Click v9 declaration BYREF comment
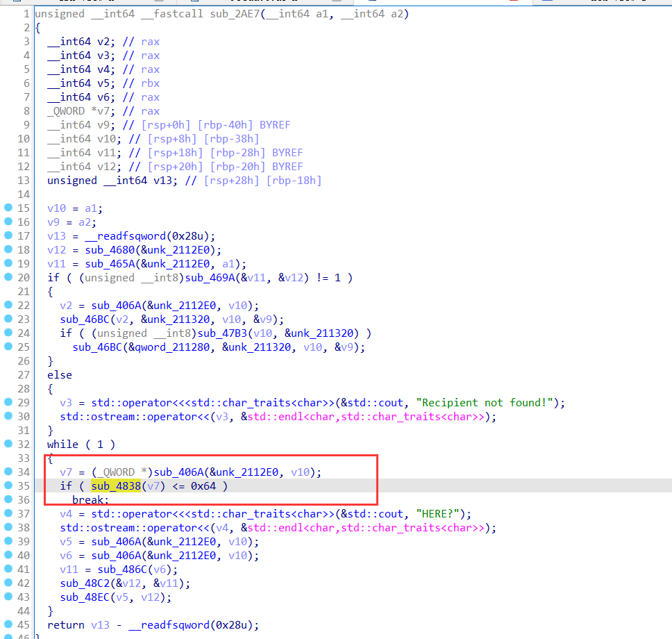This screenshot has width=672, height=639. point(275,125)
